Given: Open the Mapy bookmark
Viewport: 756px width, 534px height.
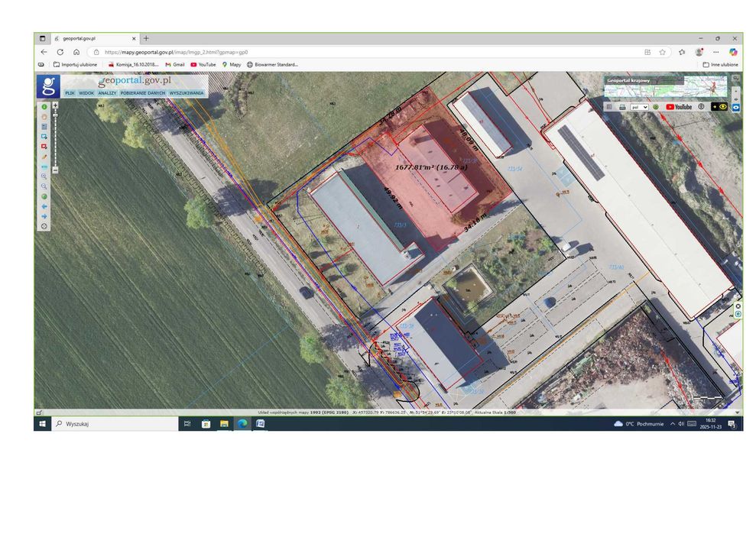Looking at the screenshot, I should [232, 65].
